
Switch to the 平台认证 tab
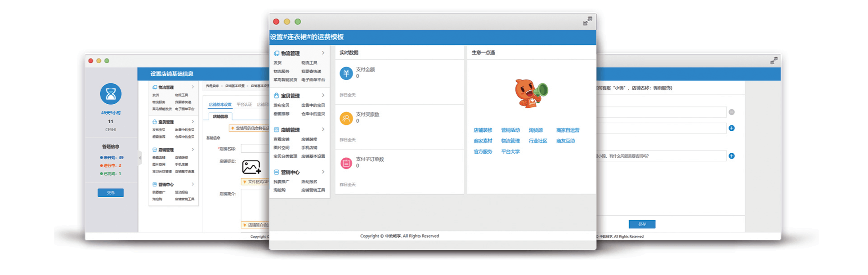[244, 104]
